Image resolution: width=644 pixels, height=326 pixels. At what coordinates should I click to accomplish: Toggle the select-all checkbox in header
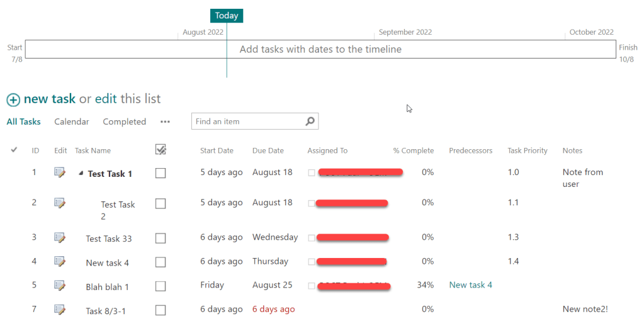161,150
